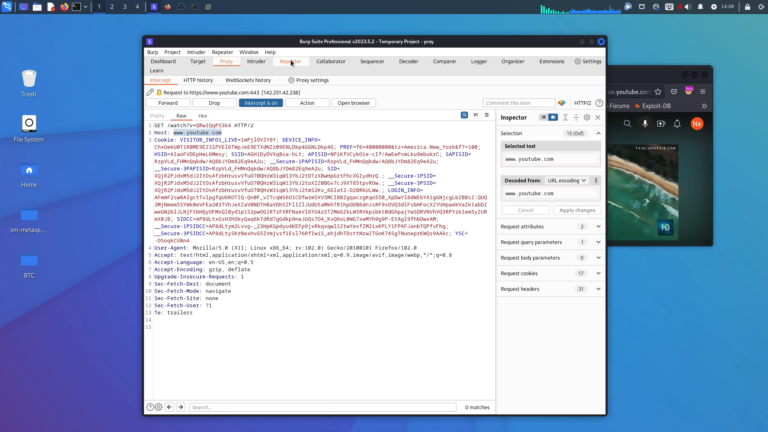Click the Cancel button in Inspector
768x432 pixels.
(525, 210)
